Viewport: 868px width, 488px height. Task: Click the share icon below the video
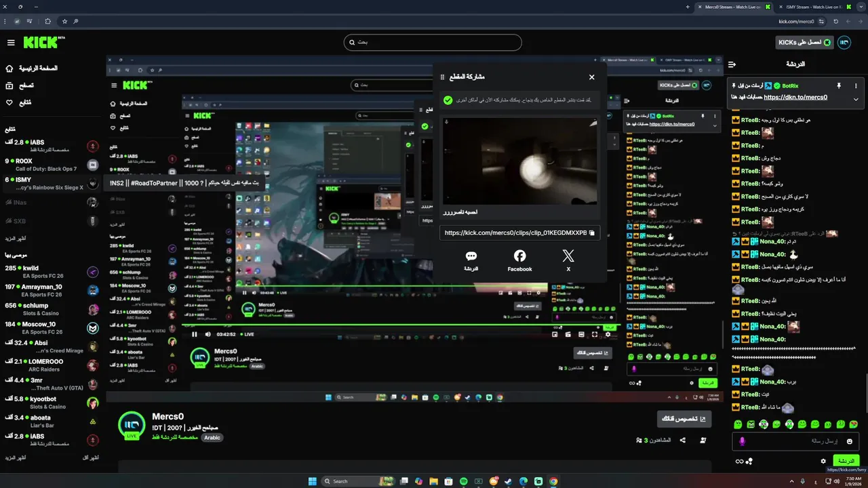point(682,440)
